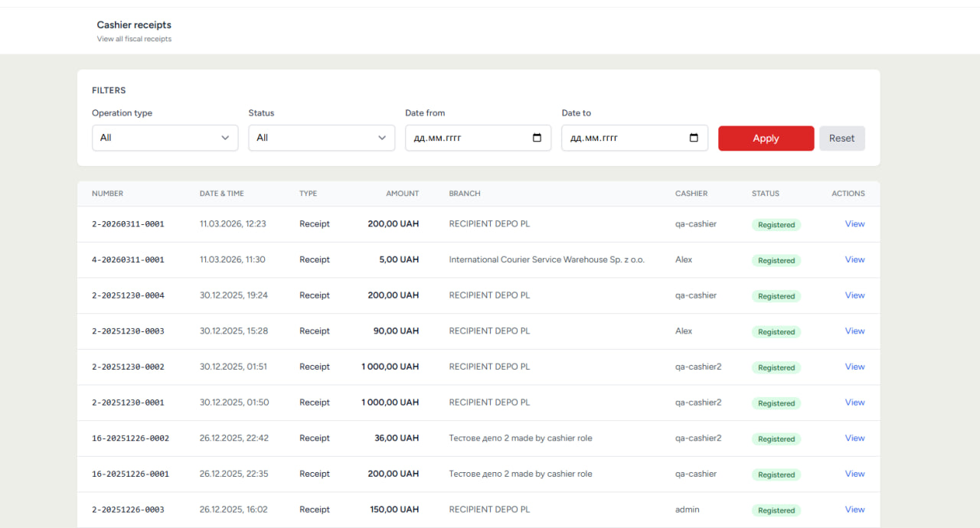This screenshot has height=528, width=980.
Task: Select receipt number 2-20260311-0001
Action: point(128,224)
